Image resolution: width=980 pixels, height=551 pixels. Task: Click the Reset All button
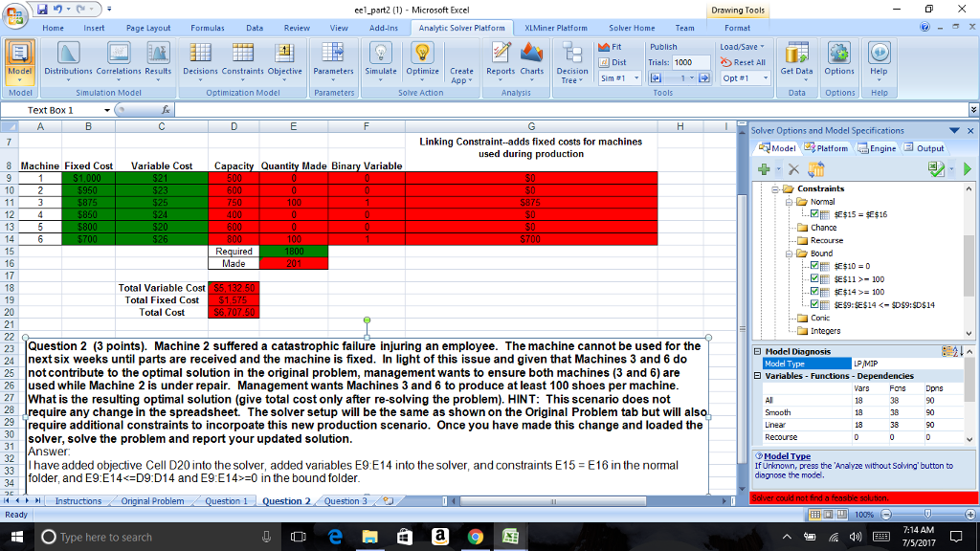click(x=743, y=62)
